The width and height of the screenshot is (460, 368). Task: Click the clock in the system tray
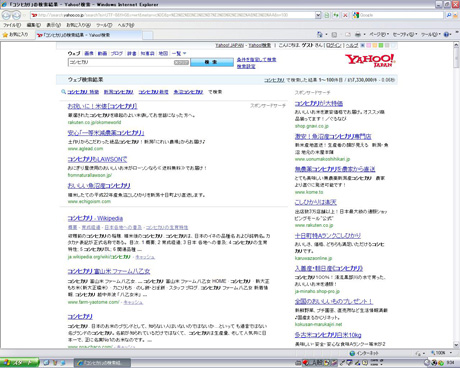[x=450, y=363]
